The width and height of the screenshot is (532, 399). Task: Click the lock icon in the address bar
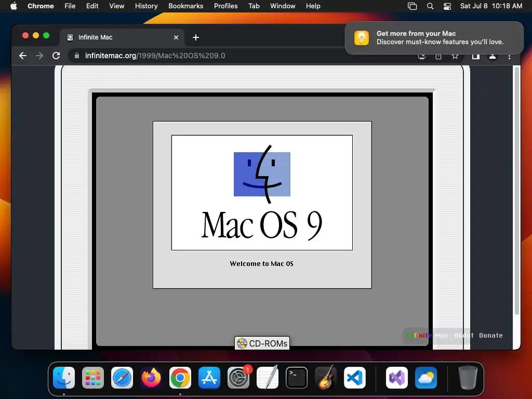coord(77,56)
